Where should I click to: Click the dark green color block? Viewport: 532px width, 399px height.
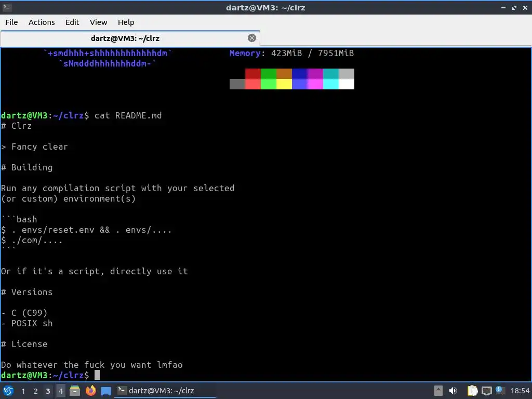[269, 74]
